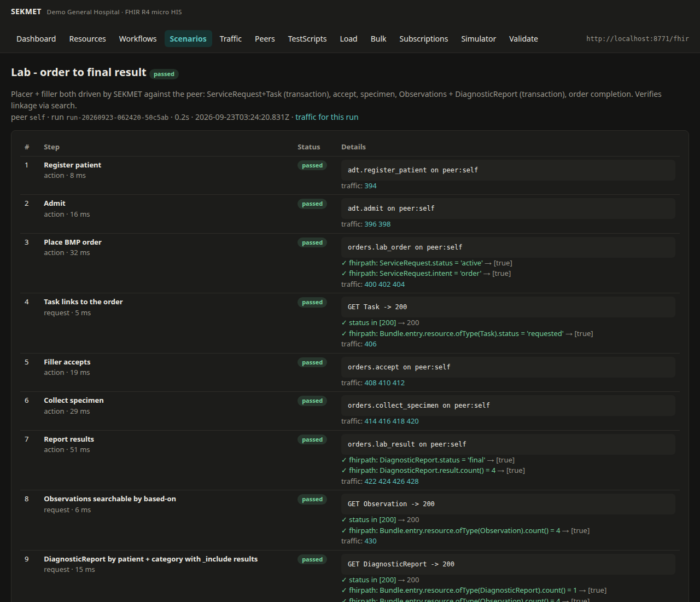The width and height of the screenshot is (700, 602).
Task: Switch to the Resources tab
Action: pyautogui.click(x=87, y=39)
